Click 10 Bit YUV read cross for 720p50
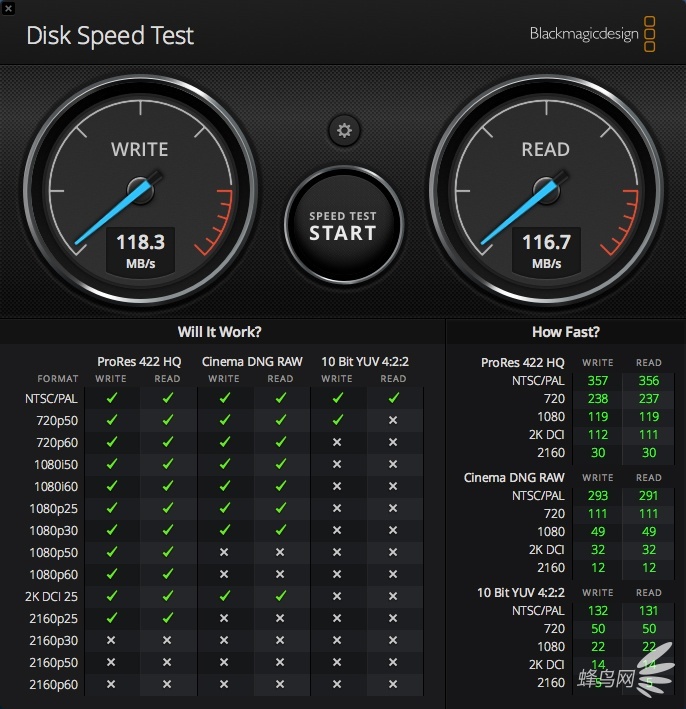The width and height of the screenshot is (686, 709). (393, 420)
